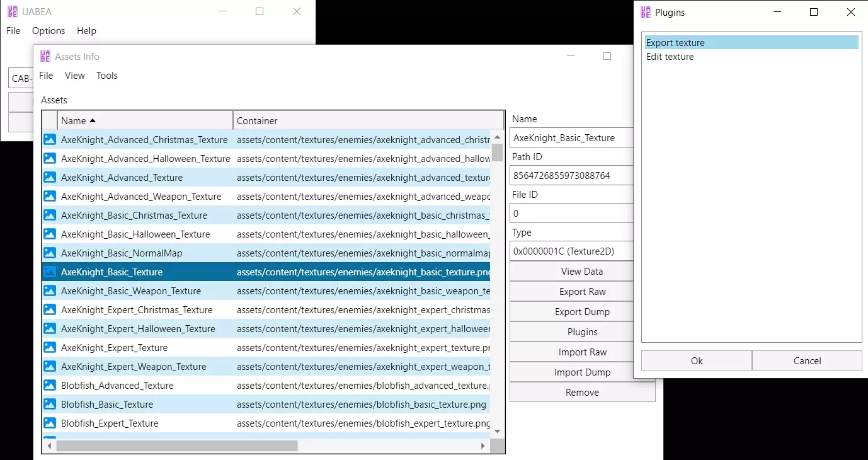Click the texture icon beside AxeKnight_Expert_Texture

pos(50,348)
